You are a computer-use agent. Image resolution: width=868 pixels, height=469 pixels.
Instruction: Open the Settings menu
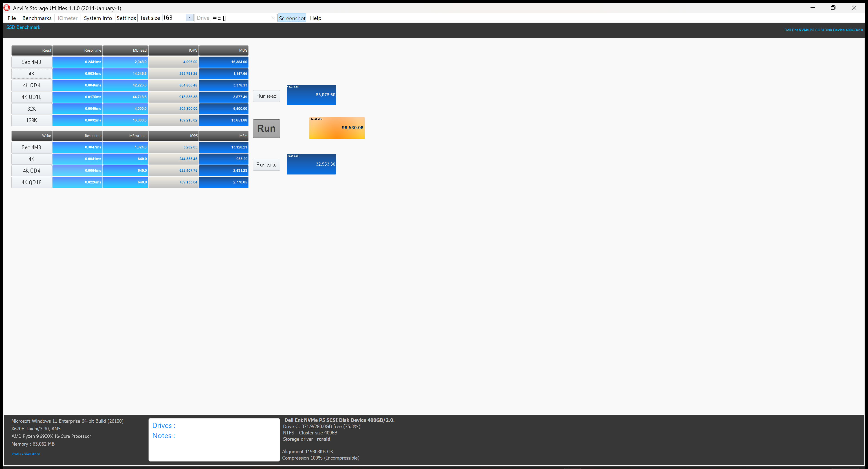(126, 18)
